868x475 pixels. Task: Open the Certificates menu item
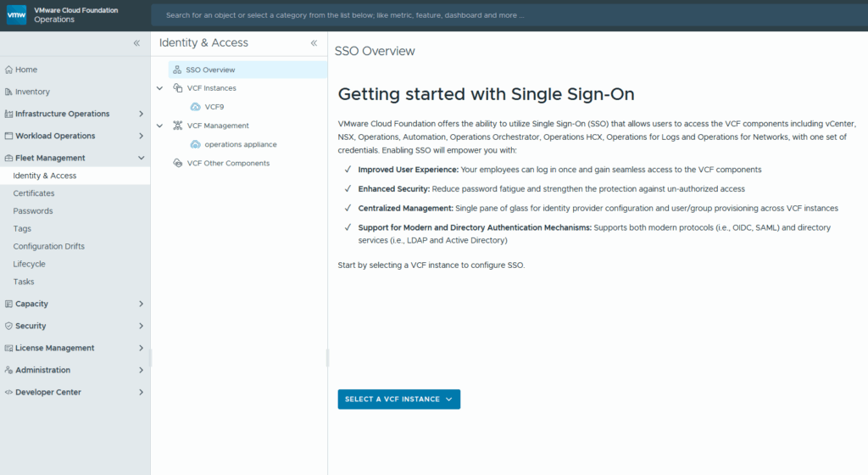coord(34,193)
